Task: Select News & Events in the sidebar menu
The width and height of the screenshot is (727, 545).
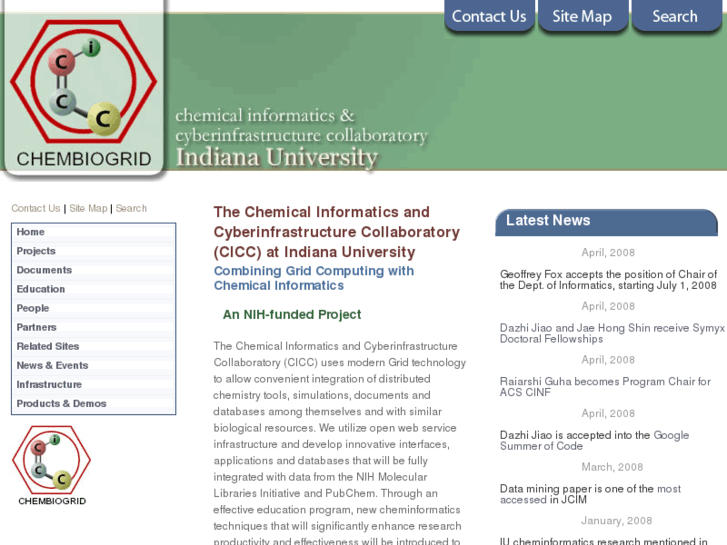Action: (x=94, y=365)
